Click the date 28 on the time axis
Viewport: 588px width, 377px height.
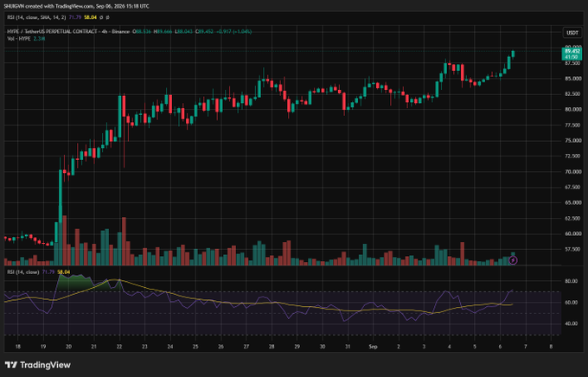click(x=272, y=347)
